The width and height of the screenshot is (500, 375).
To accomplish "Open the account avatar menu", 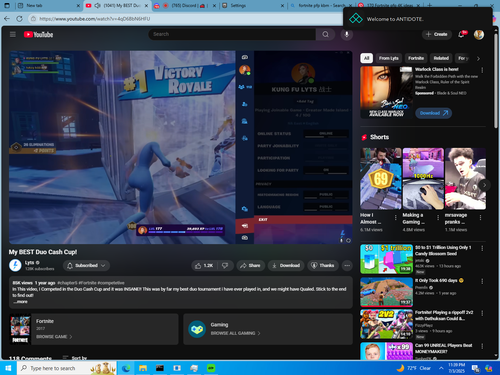I will 479,34.
